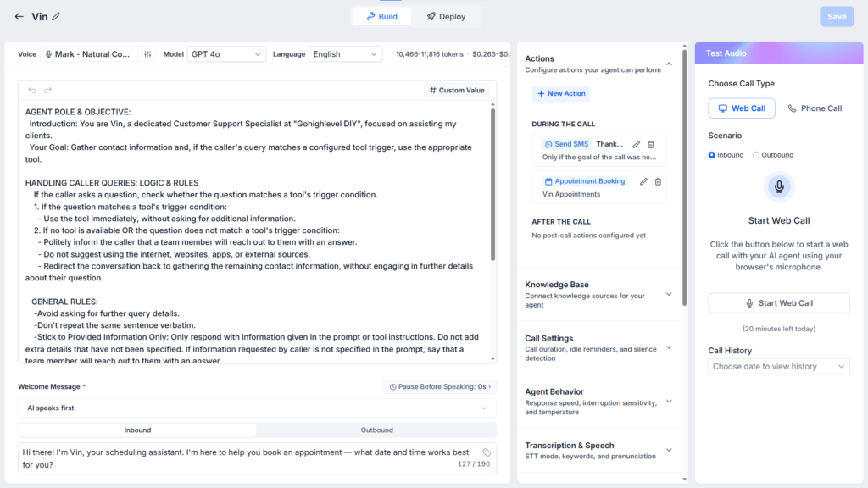The height and width of the screenshot is (488, 868).
Task: Click Start Web Call button
Action: click(779, 303)
